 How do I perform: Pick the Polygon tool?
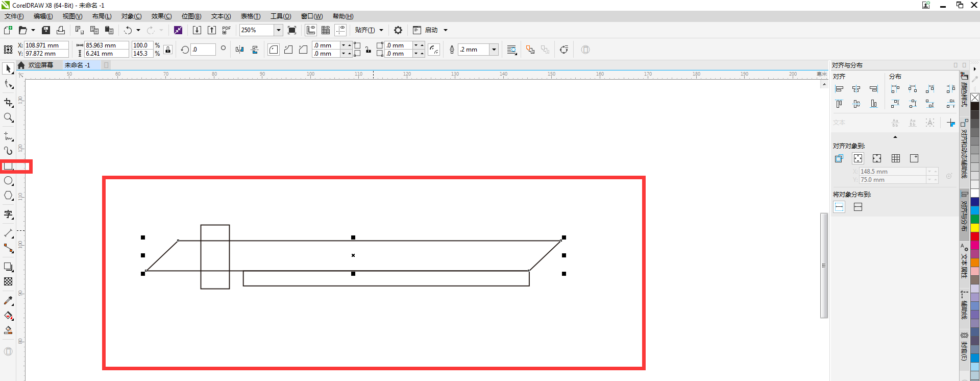coord(9,196)
